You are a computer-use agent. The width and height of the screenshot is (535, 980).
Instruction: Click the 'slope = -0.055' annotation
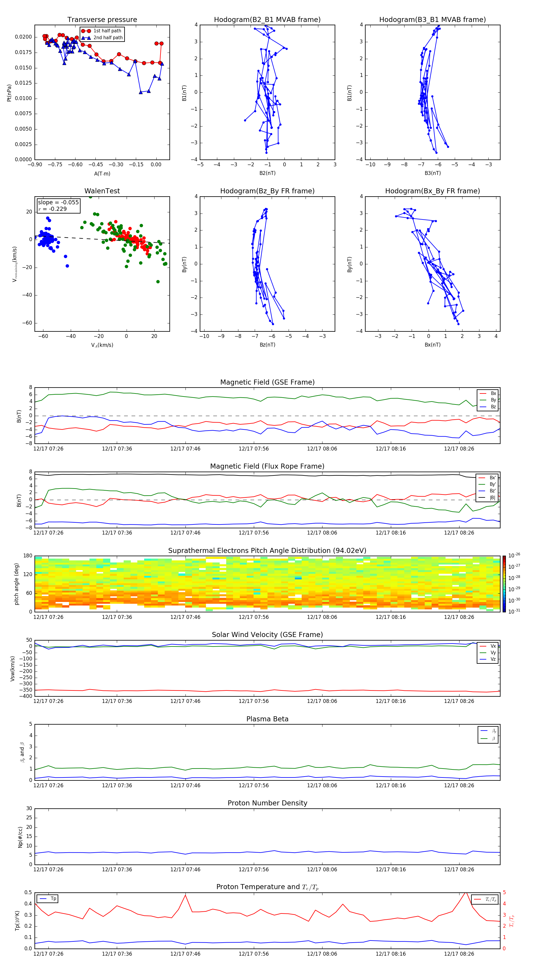(x=58, y=203)
